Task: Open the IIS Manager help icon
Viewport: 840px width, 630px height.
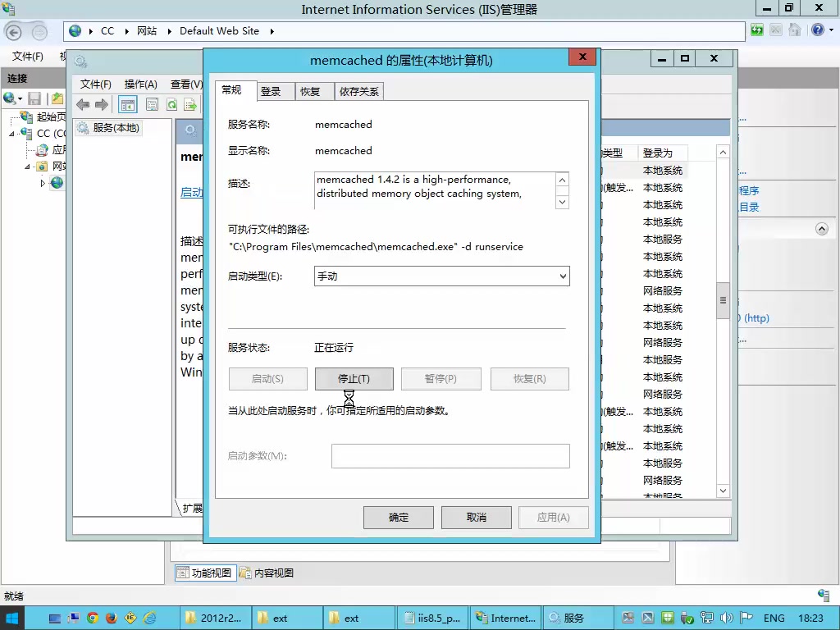Action: pos(818,30)
